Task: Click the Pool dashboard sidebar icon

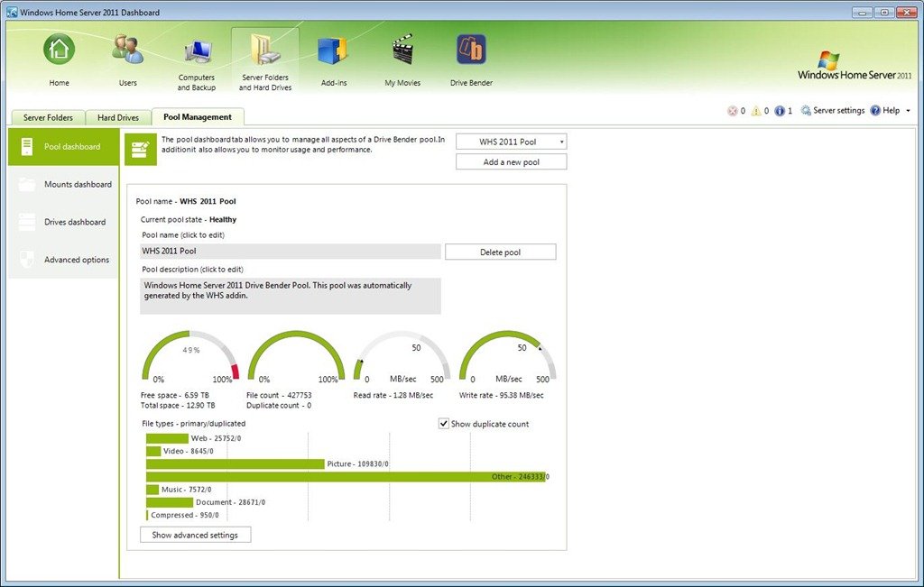Action: 26,147
